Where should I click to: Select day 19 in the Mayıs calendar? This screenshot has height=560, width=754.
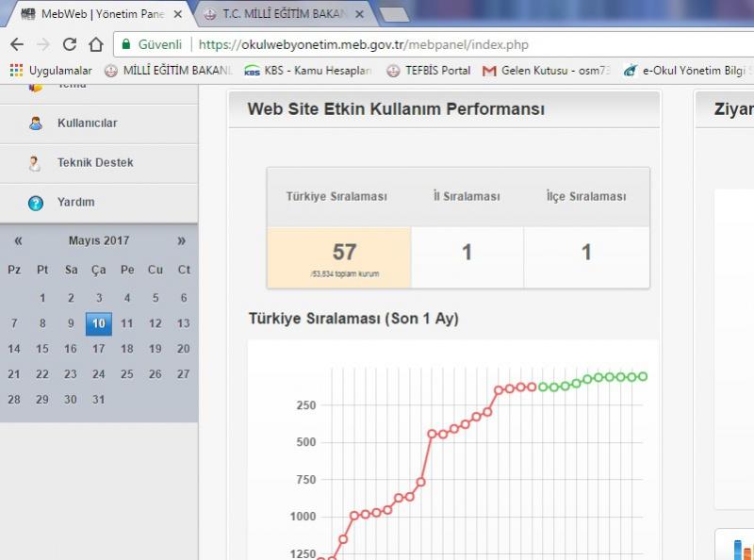pos(156,349)
